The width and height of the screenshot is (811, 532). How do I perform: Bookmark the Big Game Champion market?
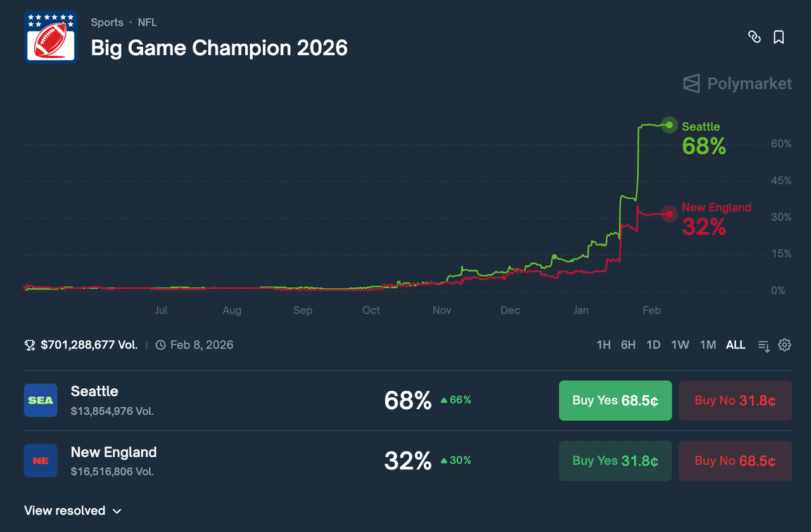tap(779, 37)
